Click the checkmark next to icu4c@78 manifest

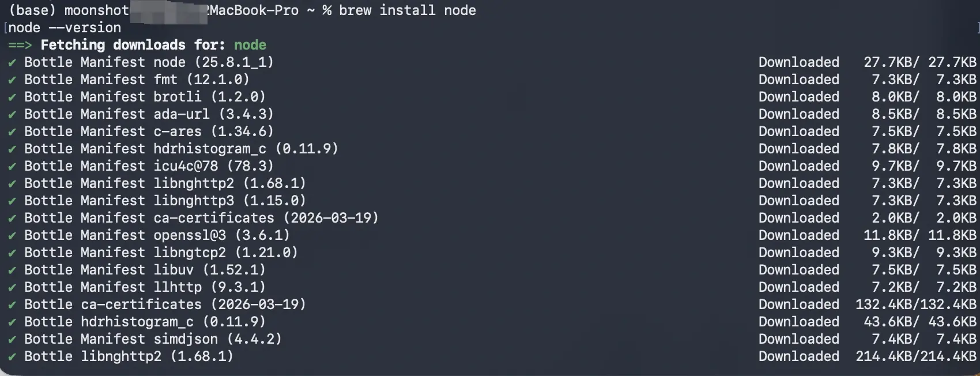click(x=12, y=167)
